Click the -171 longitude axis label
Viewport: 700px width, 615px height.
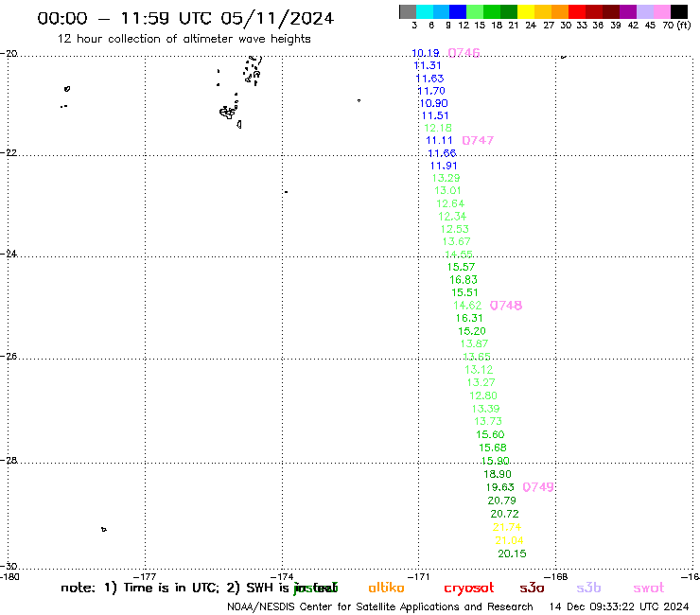coord(418,577)
